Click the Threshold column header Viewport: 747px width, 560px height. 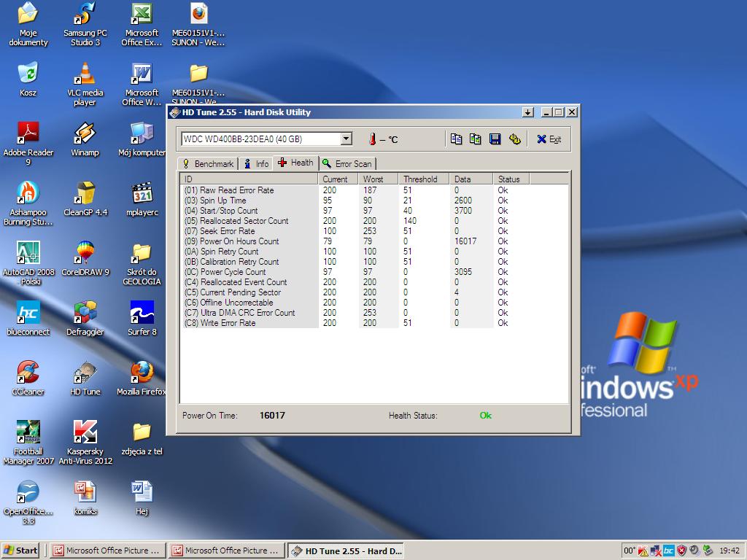click(x=424, y=179)
